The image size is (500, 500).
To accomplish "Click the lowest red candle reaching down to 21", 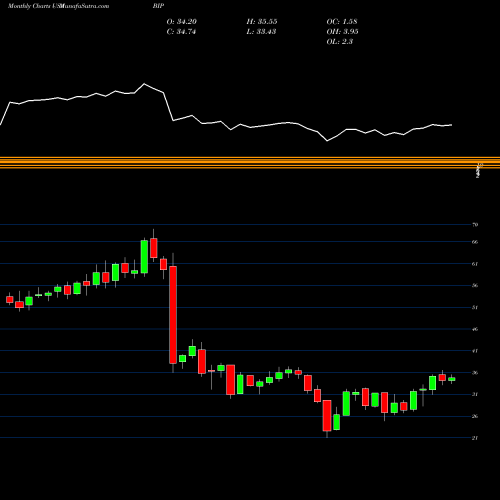I will tap(327, 416).
